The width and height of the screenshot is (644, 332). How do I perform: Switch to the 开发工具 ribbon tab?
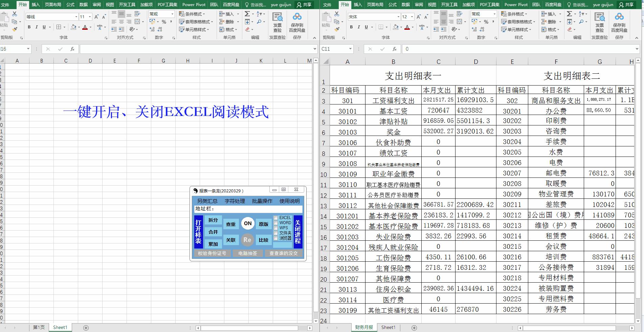(x=127, y=5)
